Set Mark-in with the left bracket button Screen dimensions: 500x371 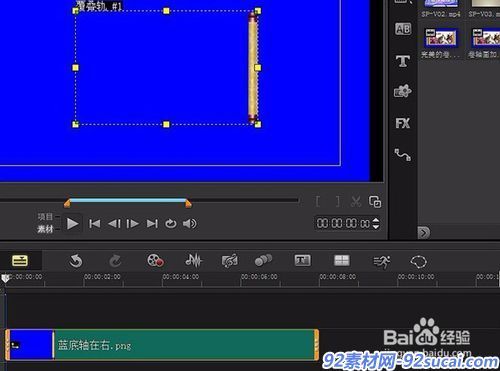pos(318,201)
